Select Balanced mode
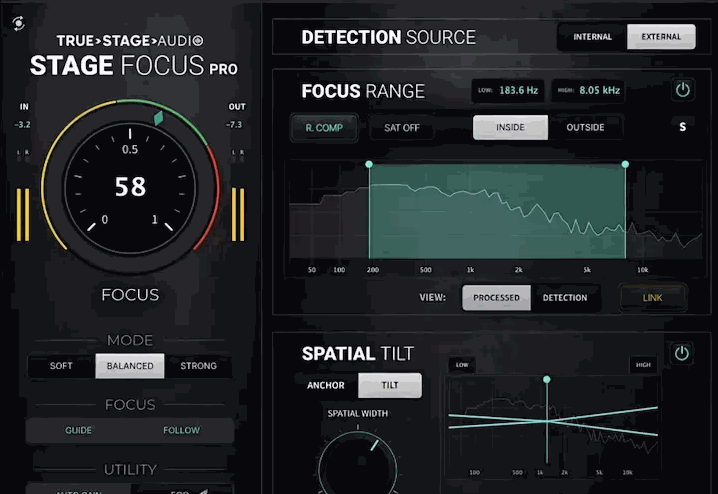Image resolution: width=718 pixels, height=494 pixels. 130,366
